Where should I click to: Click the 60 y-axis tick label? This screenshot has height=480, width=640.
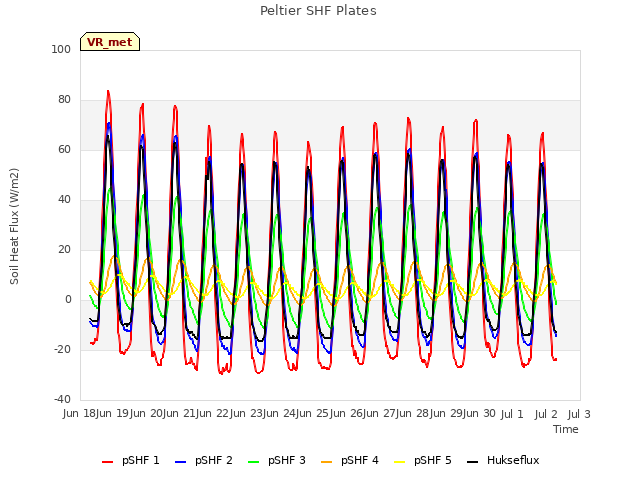click(x=64, y=149)
